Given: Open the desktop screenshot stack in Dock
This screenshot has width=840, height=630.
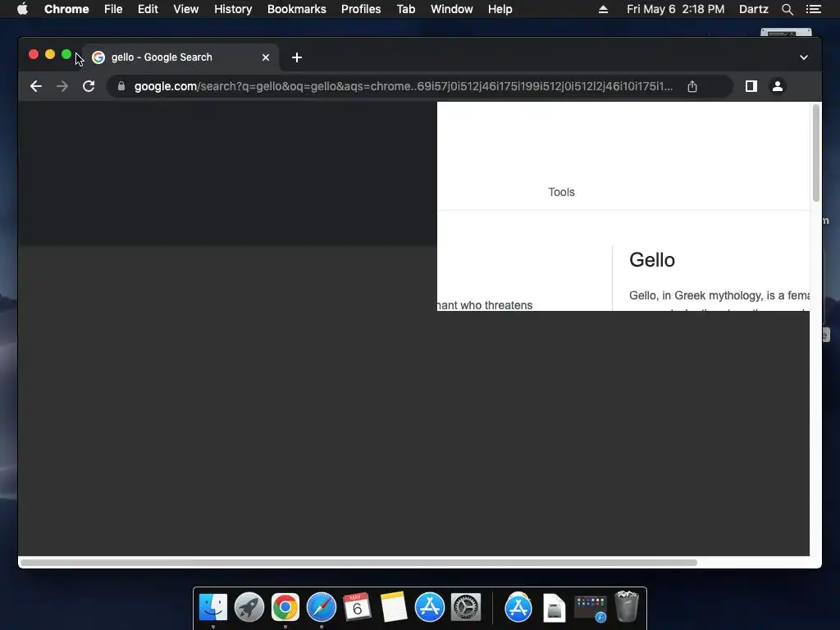Looking at the screenshot, I should (591, 609).
